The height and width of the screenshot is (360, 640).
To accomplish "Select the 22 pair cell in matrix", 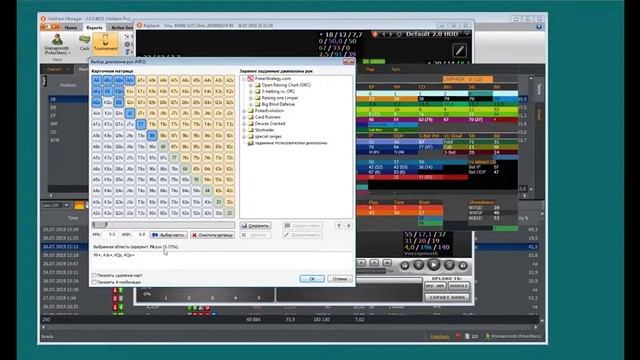I will [x=229, y=213].
